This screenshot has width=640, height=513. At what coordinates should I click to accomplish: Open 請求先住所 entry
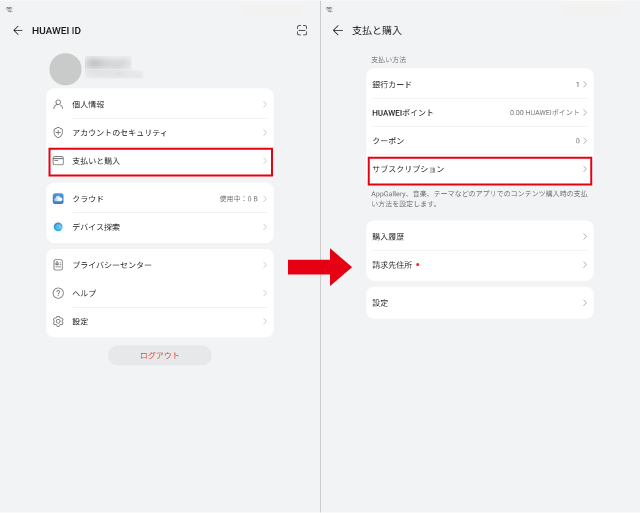479,265
